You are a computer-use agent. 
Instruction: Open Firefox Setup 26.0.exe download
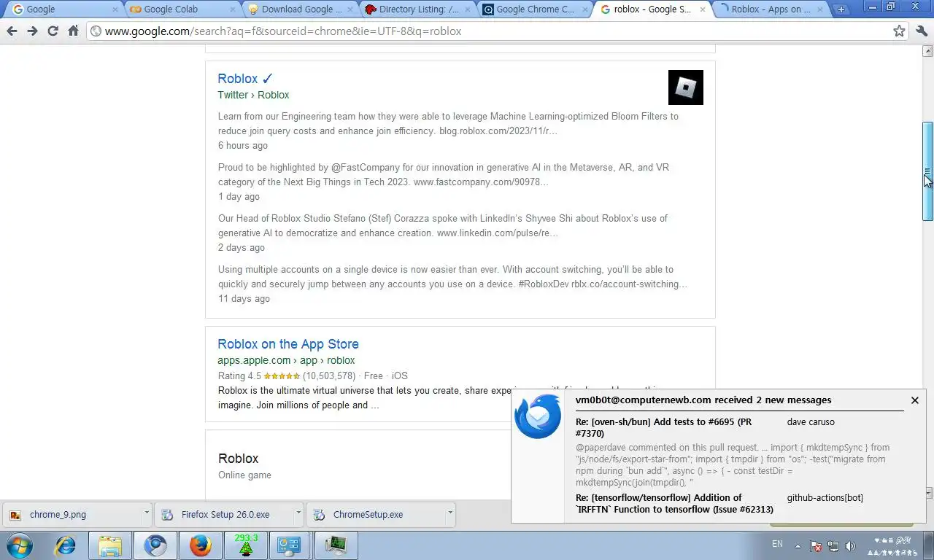point(224,515)
